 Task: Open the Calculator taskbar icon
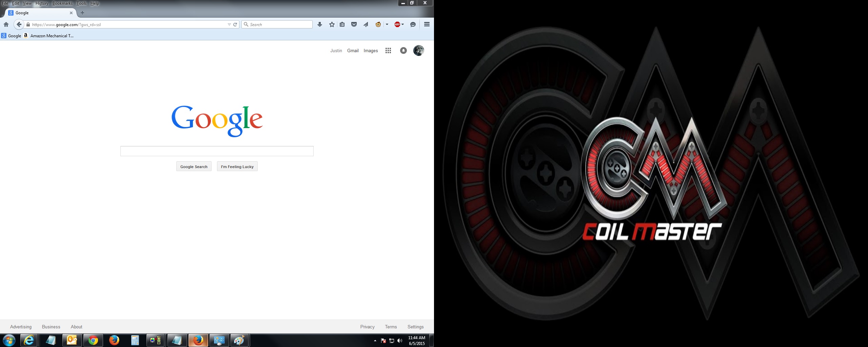(x=135, y=340)
